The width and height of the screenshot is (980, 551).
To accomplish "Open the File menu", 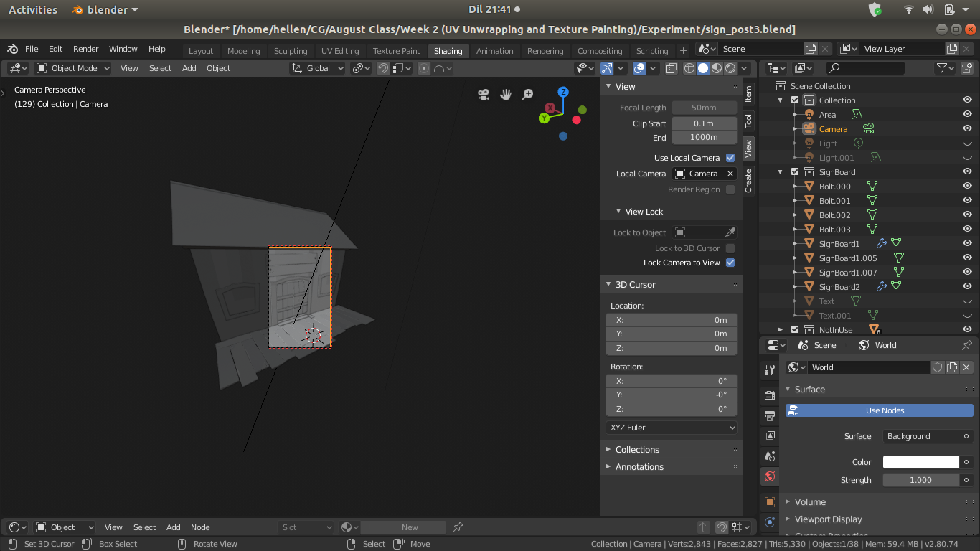I will (x=32, y=49).
